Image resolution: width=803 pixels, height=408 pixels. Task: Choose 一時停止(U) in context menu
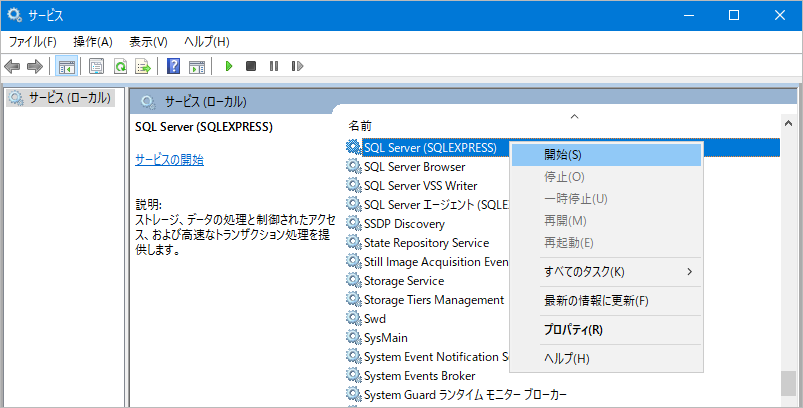pos(606,199)
